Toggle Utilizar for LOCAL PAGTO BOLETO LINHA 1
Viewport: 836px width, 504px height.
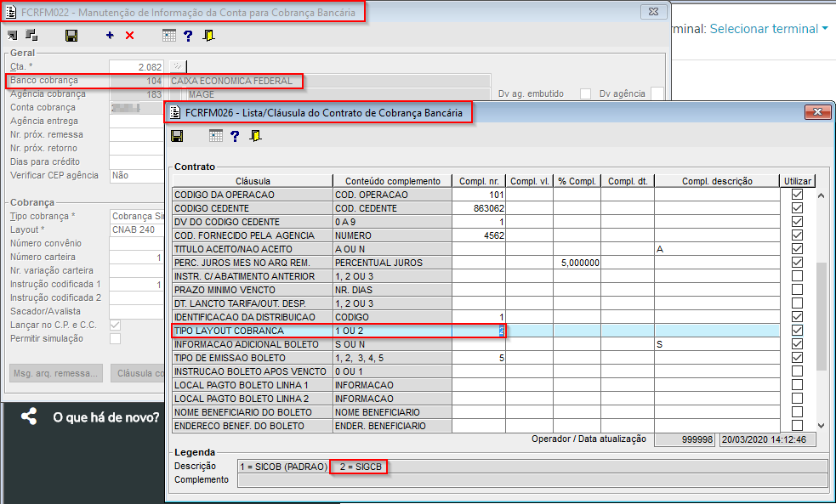pos(797,385)
